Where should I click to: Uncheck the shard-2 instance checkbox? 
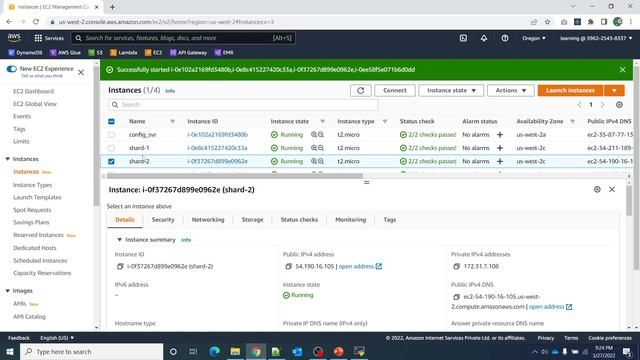pyautogui.click(x=111, y=162)
